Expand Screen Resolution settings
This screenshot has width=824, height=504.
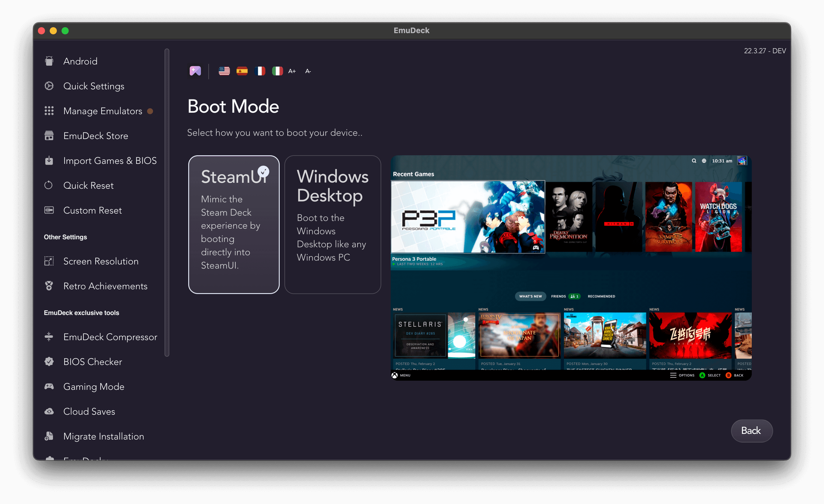pos(101,261)
